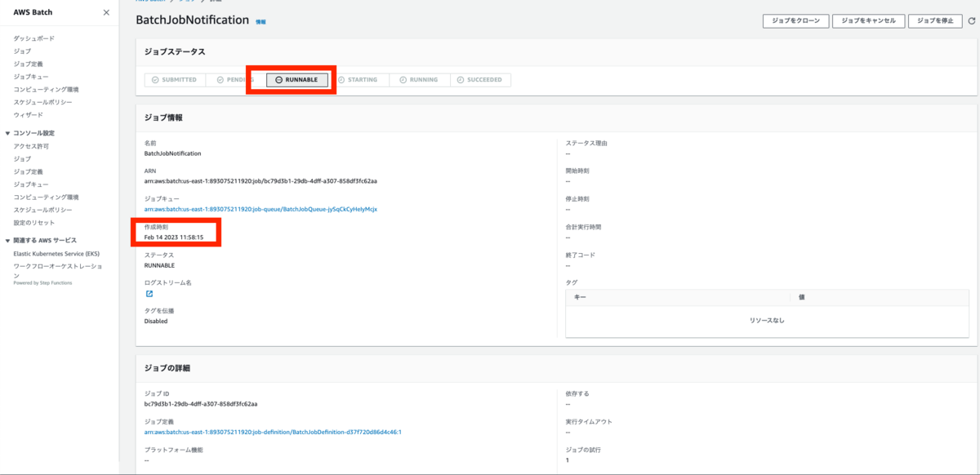Open スケジュールポリシー under コンソール設定
The image size is (980, 475).
tap(42, 210)
